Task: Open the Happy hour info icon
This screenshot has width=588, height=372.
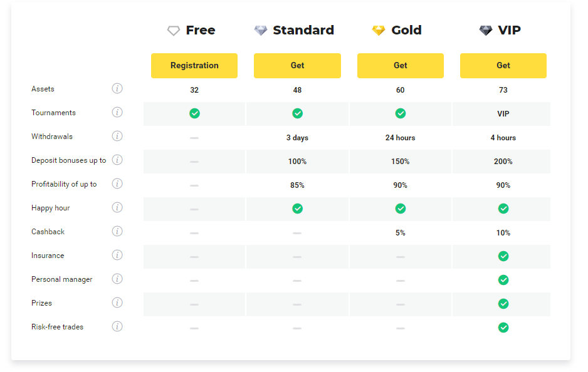Action: [x=117, y=207]
